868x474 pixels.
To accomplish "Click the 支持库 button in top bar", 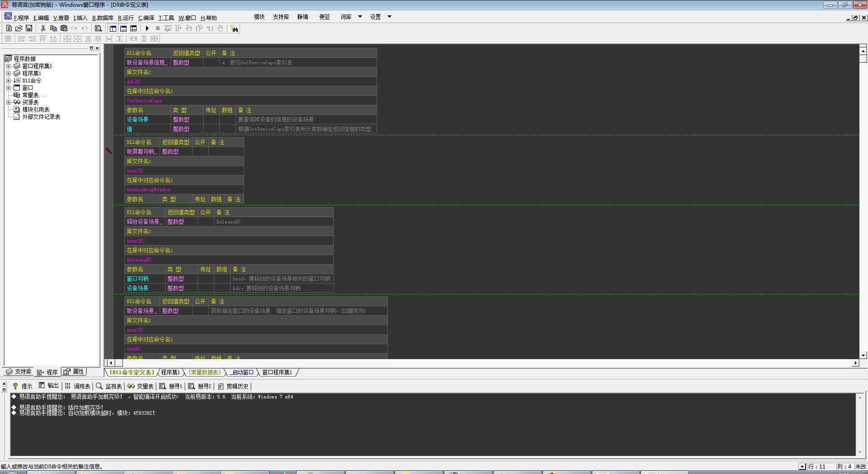I will click(281, 17).
